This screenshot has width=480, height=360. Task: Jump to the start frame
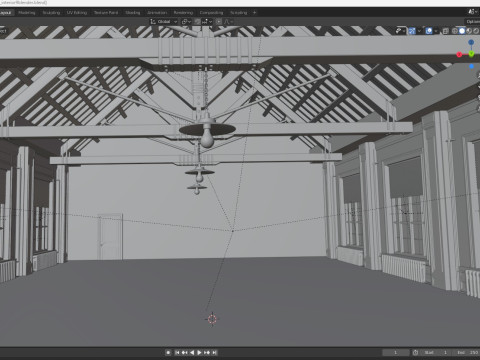177,352
